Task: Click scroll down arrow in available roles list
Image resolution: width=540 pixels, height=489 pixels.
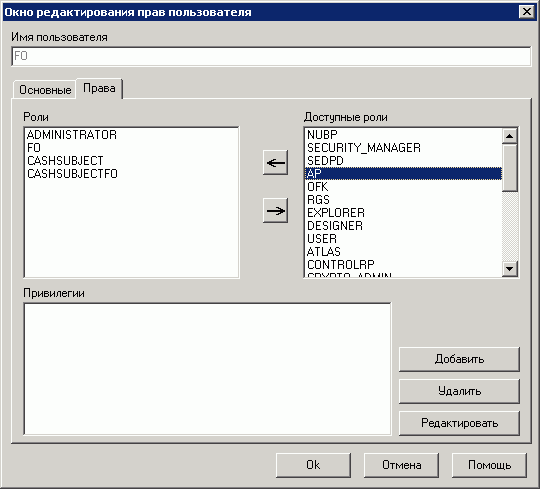Action: [x=510, y=269]
